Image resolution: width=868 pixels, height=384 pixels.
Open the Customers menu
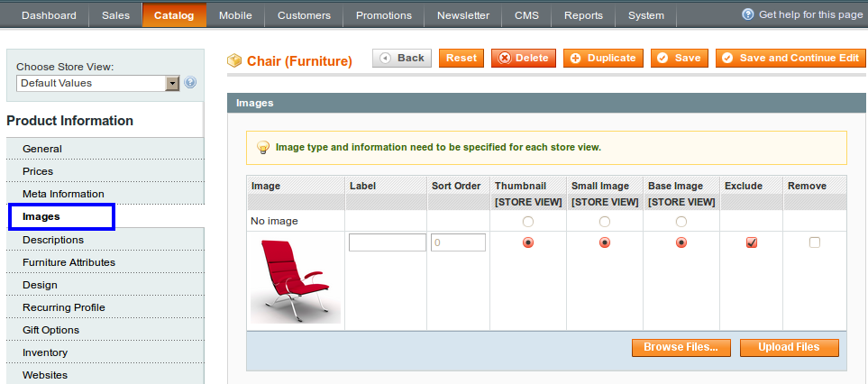[x=304, y=15]
